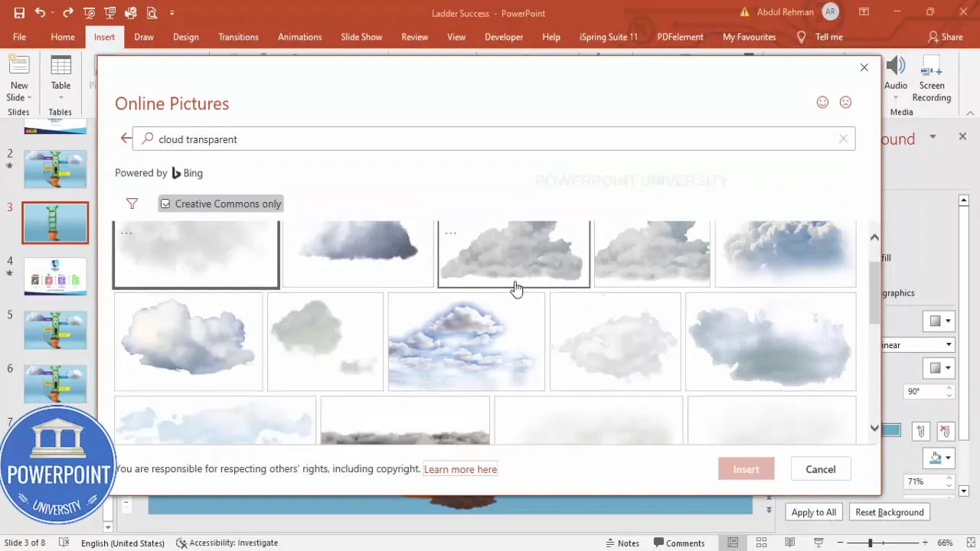Click the Share button

tap(945, 37)
